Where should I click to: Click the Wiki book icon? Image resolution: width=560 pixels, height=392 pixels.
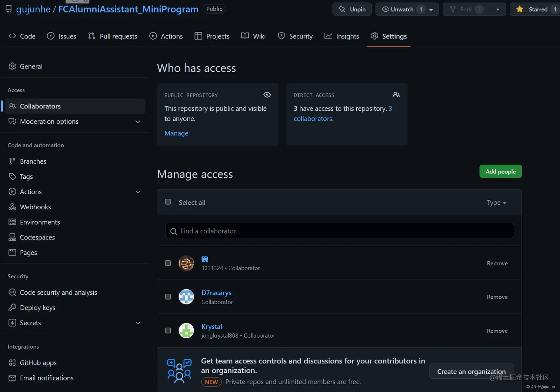(245, 36)
